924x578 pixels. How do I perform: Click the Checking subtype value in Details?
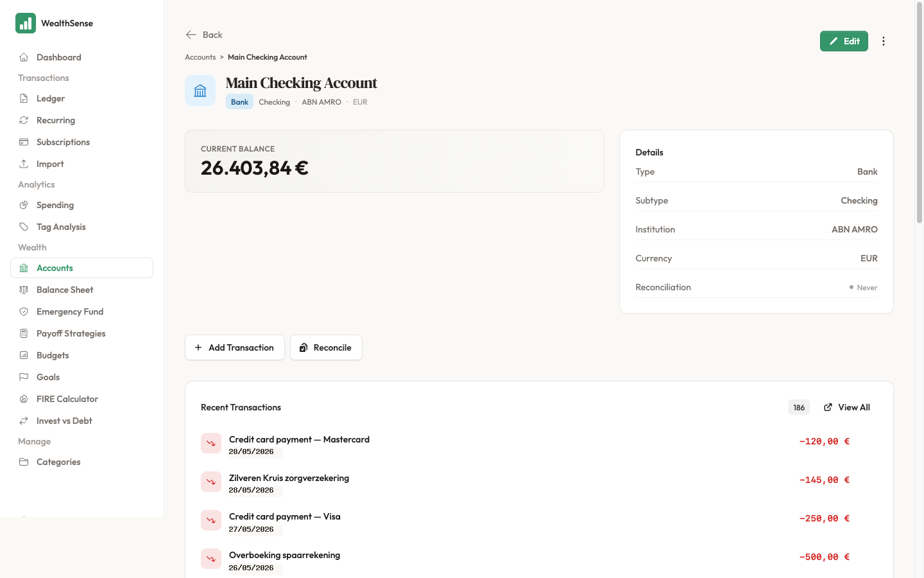(x=859, y=200)
